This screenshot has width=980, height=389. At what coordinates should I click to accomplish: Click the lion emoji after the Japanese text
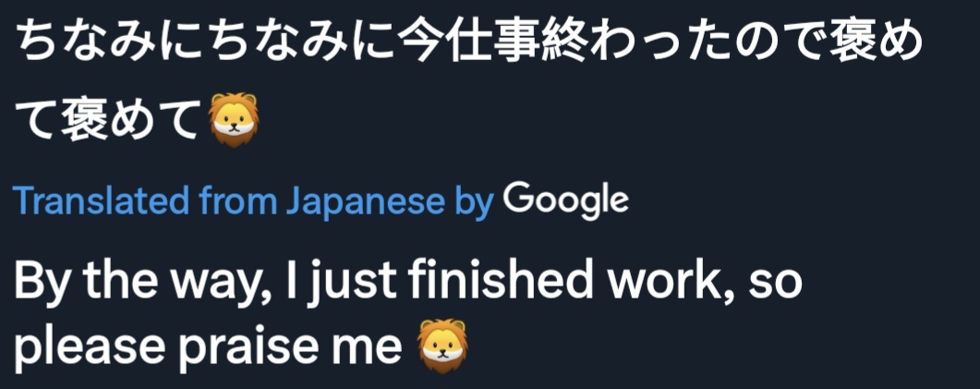point(234,119)
